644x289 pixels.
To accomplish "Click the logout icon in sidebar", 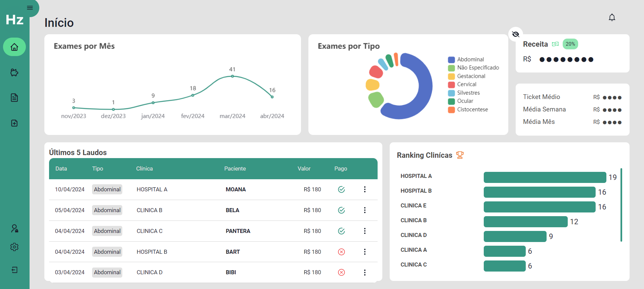I will [14, 270].
